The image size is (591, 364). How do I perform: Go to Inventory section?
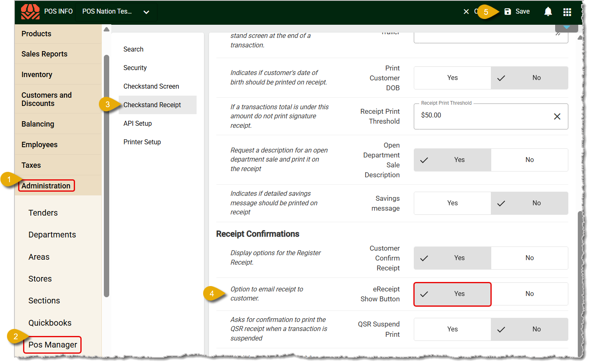tap(58, 75)
